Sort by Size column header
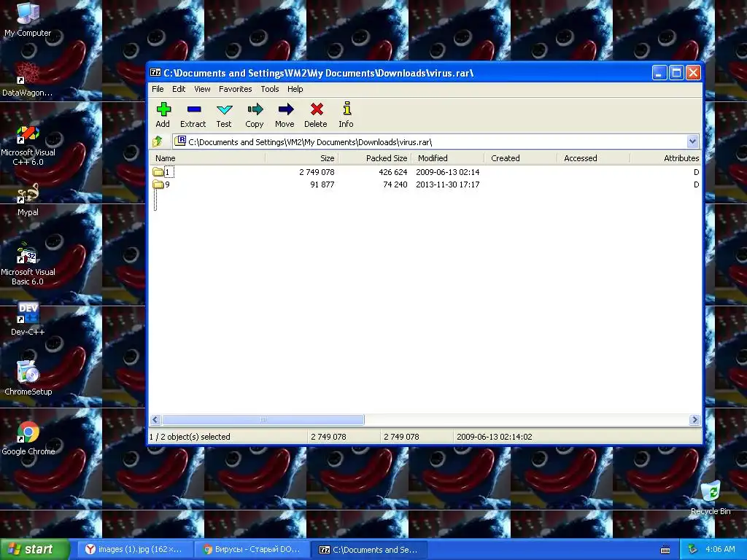 (301, 158)
